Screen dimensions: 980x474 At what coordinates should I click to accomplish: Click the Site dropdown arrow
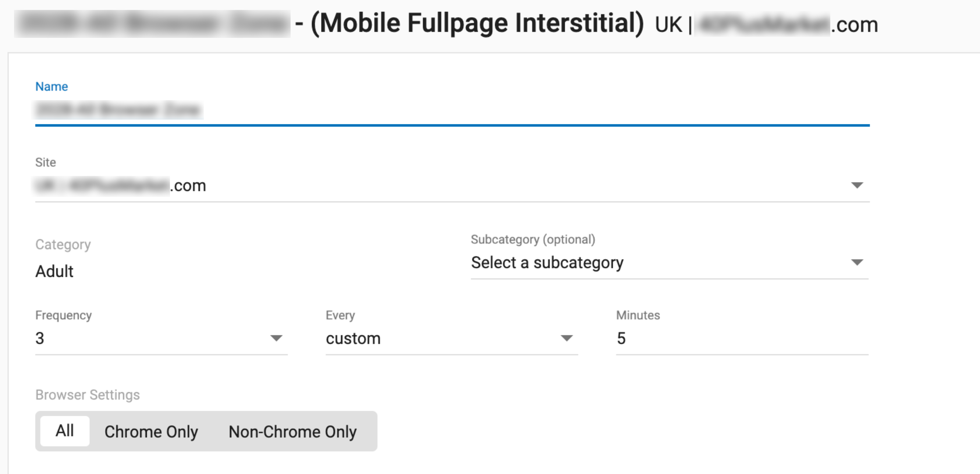point(857,185)
